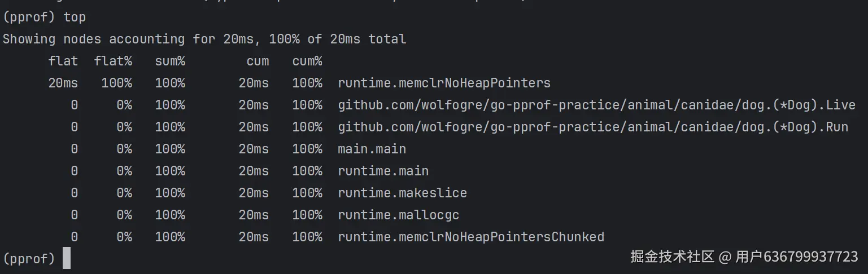Click the (*Dog).Live GitHub package path

pyautogui.click(x=596, y=105)
